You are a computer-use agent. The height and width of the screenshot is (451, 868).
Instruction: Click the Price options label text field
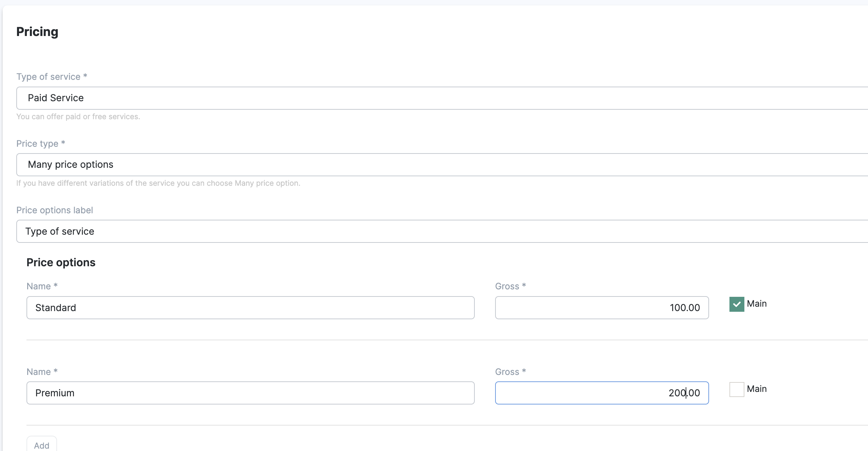point(441,231)
